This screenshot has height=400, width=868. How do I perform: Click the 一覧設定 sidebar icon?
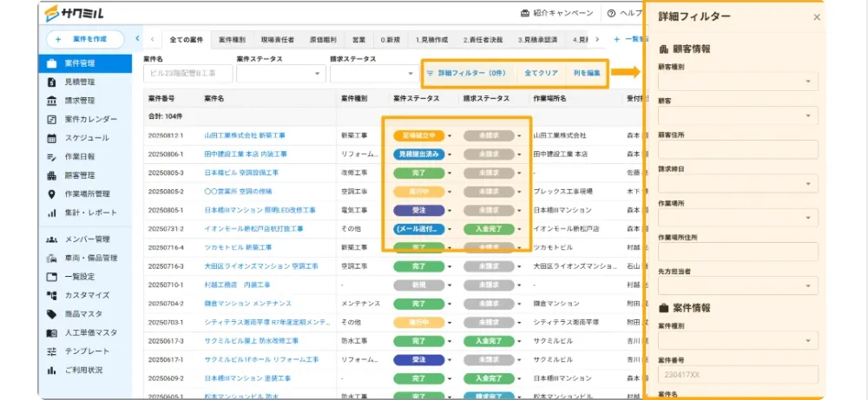(x=51, y=277)
